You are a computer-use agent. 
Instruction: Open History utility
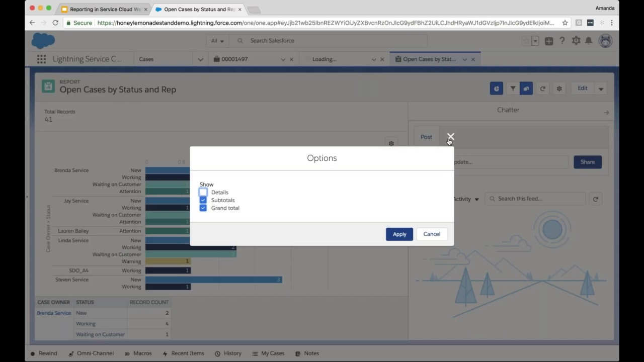pos(228,353)
